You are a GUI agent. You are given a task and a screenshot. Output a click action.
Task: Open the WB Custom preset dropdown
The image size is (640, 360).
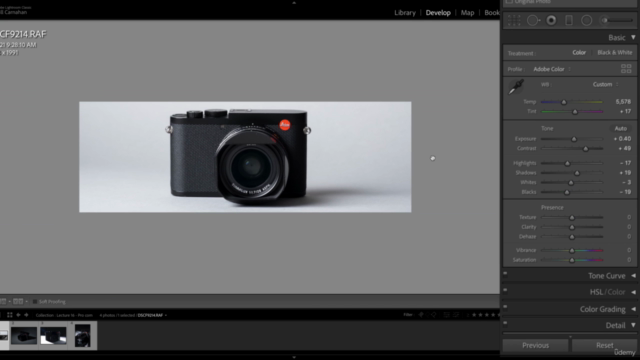pyautogui.click(x=605, y=84)
